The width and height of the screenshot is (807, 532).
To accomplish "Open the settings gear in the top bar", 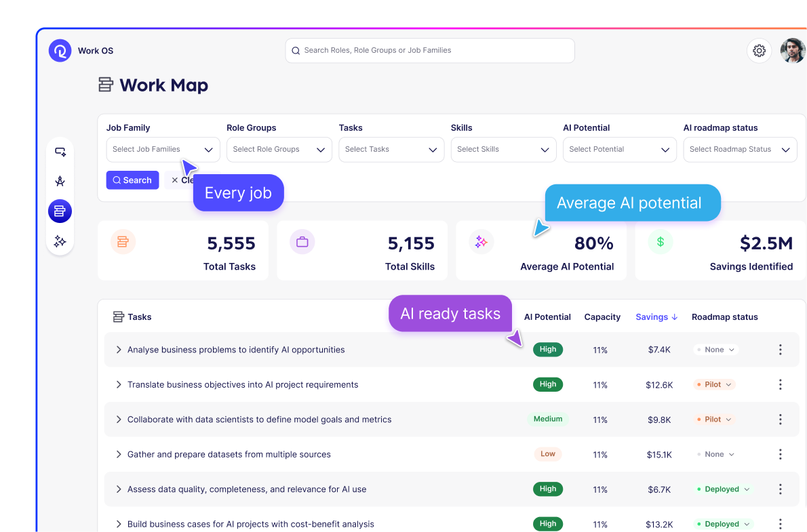I will click(x=759, y=50).
